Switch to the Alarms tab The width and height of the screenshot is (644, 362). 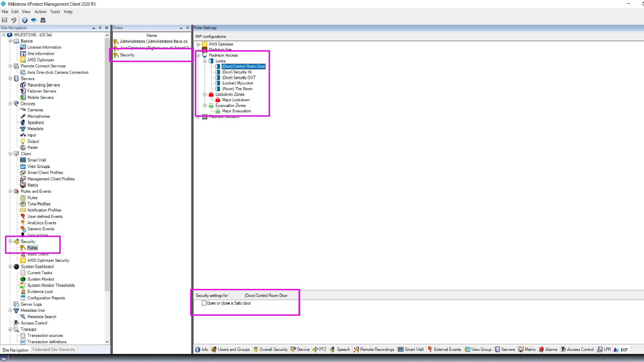pos(548,350)
